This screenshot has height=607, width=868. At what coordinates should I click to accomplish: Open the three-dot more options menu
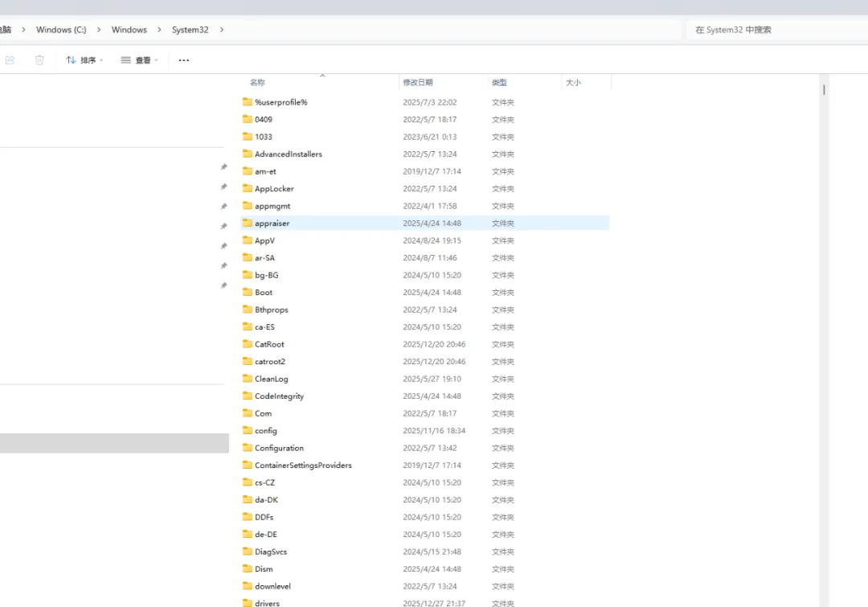pyautogui.click(x=184, y=59)
